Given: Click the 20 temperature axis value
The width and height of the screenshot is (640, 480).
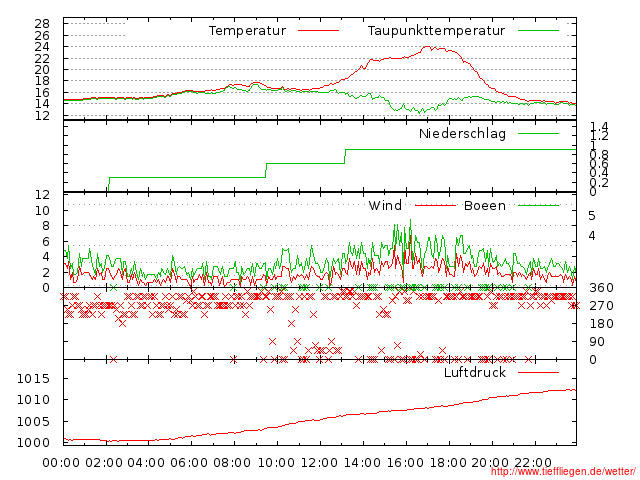Looking at the screenshot, I should click(42, 70).
